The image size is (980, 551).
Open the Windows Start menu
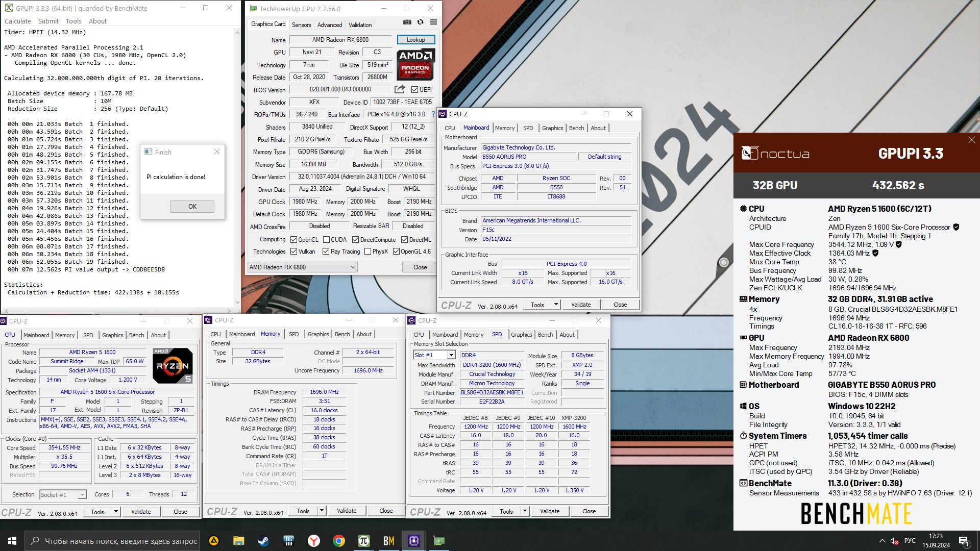[x=12, y=541]
